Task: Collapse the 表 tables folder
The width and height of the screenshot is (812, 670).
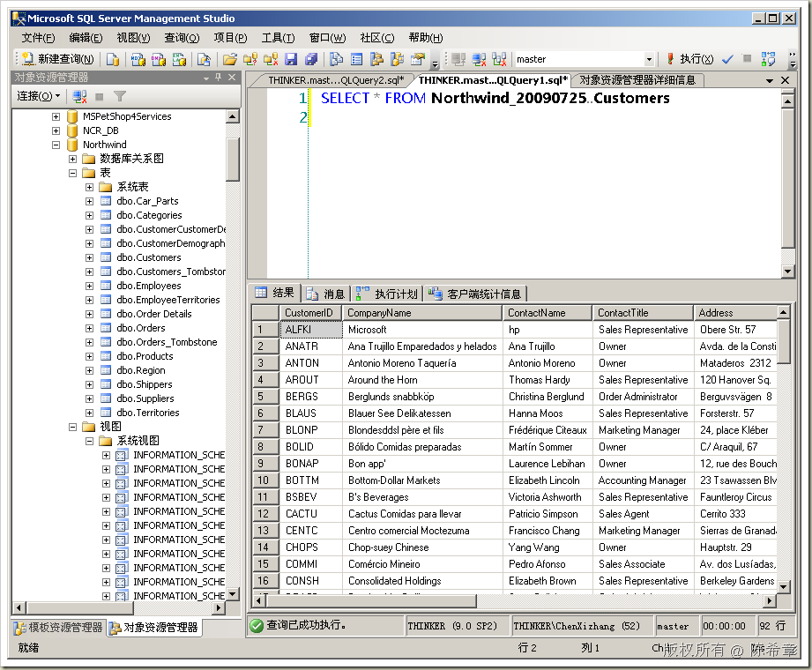Action: tap(73, 173)
